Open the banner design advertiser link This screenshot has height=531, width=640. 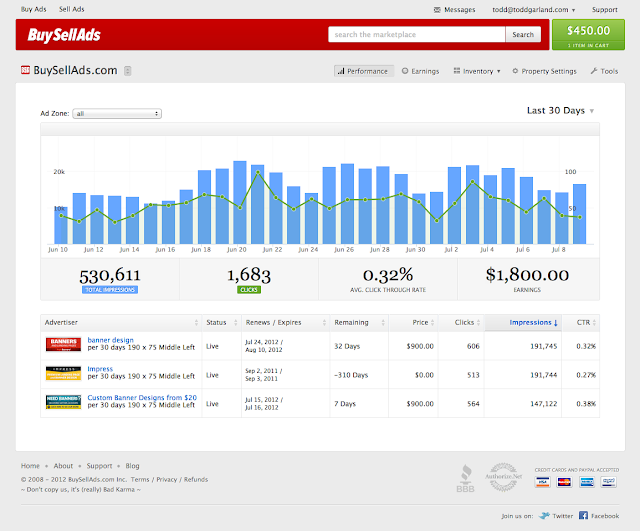point(110,340)
